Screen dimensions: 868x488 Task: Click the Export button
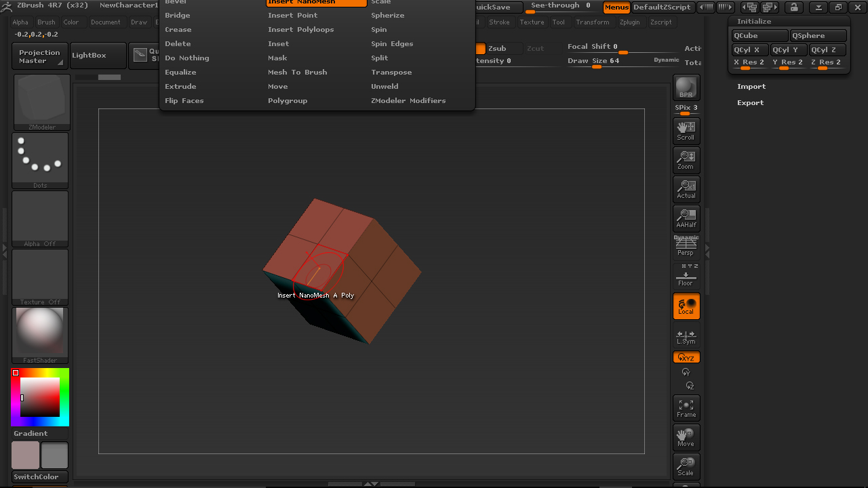750,103
